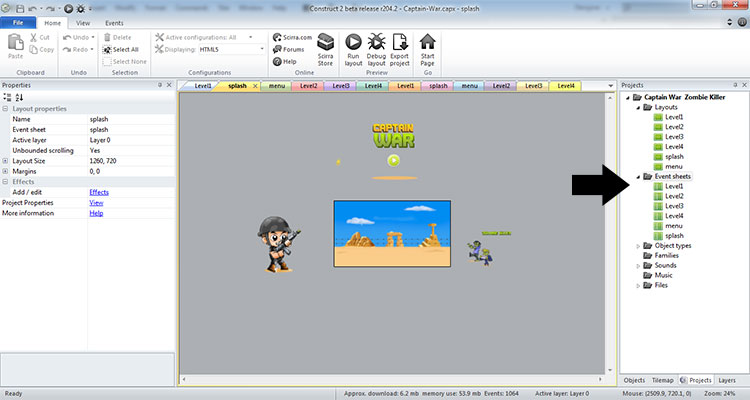Select Level3 under Layouts in Projects
750x400 pixels.
pyautogui.click(x=673, y=136)
